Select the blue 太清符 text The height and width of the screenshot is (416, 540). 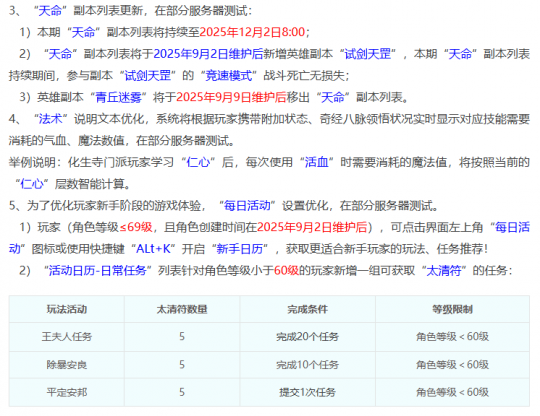(x=444, y=271)
